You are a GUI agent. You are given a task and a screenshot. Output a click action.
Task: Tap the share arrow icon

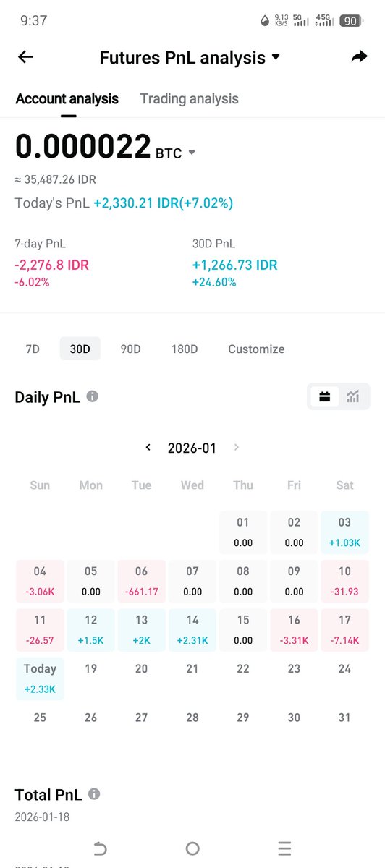coord(359,56)
